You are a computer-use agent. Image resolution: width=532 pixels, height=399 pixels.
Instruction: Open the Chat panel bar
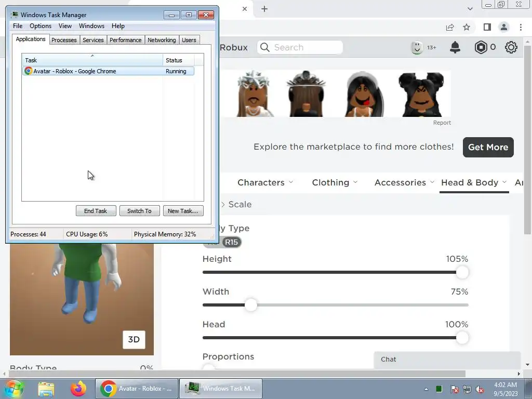447,360
